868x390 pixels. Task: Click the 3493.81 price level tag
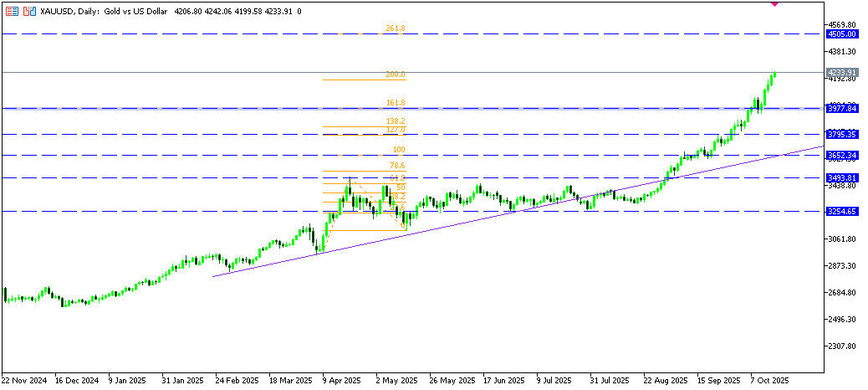[841, 177]
